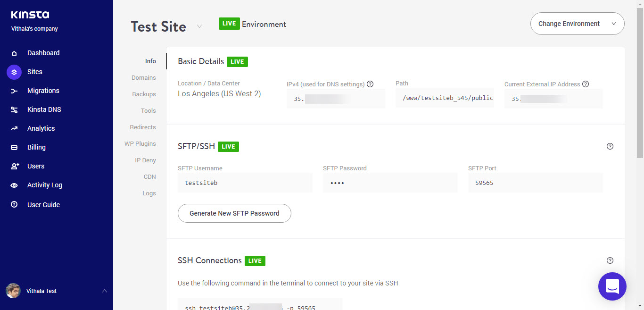The image size is (644, 310).
Task: Click the Kinsta logo
Action: [30, 15]
